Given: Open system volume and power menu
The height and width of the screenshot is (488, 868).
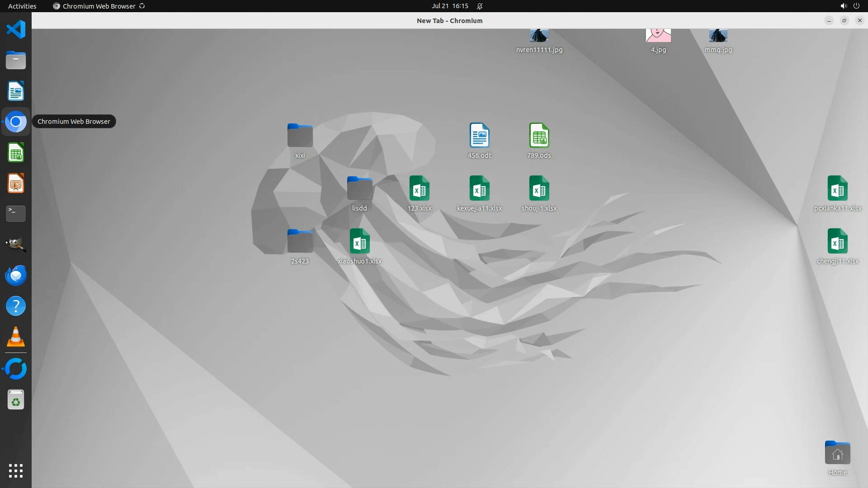Looking at the screenshot, I should point(849,6).
